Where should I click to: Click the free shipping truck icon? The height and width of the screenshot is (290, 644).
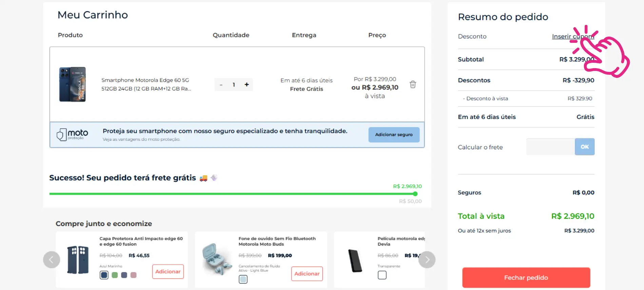click(203, 178)
